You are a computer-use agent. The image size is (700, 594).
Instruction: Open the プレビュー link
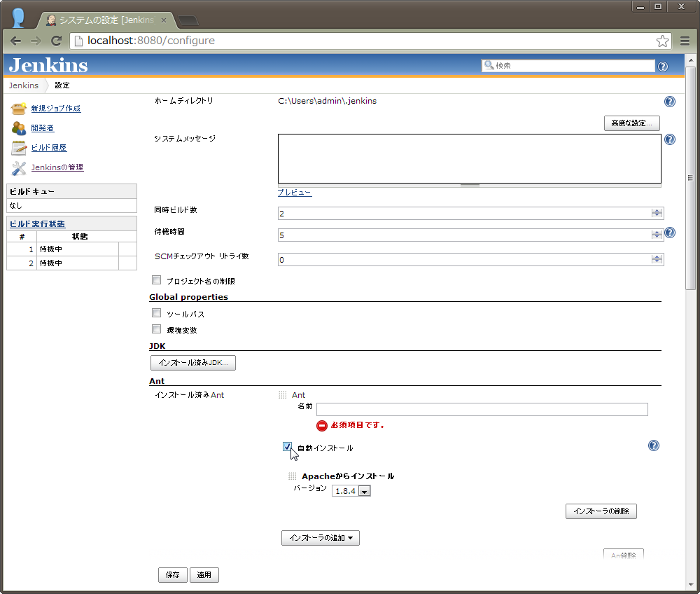295,193
